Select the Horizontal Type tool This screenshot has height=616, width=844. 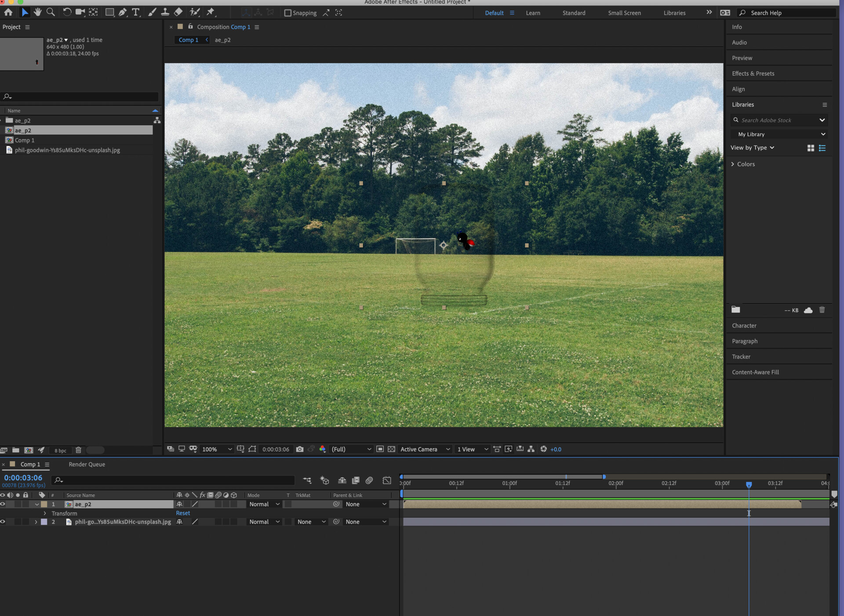point(136,12)
